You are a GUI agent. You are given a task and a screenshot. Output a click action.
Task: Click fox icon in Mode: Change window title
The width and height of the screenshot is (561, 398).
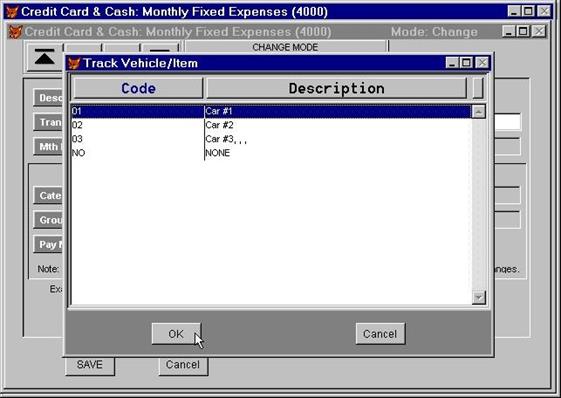coord(15,32)
